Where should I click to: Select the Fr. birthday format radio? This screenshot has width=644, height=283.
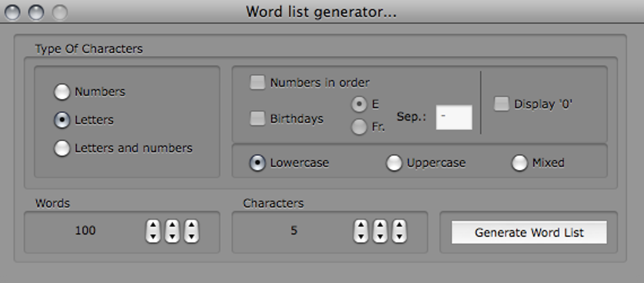[x=359, y=127]
